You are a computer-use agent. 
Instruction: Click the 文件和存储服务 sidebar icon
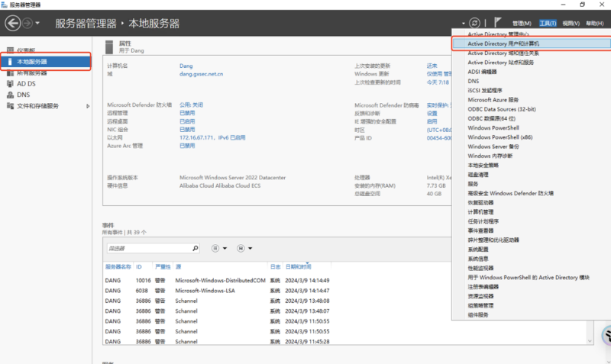point(10,106)
